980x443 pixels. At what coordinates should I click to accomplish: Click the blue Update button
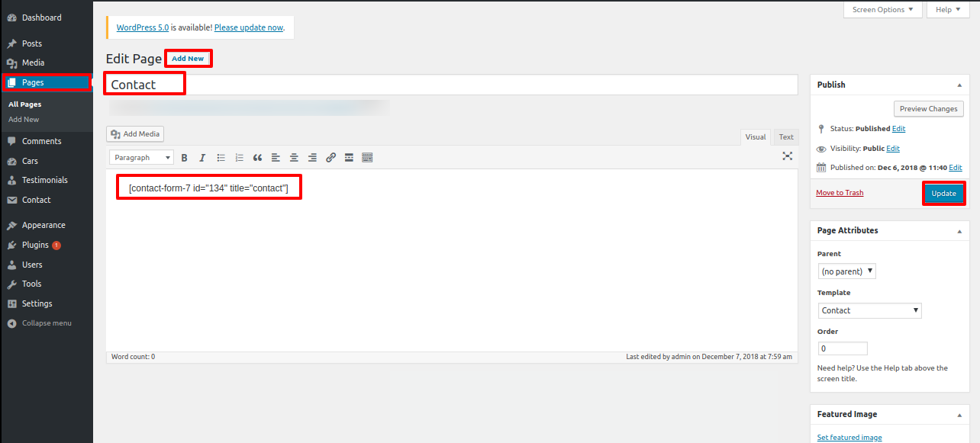(x=943, y=194)
